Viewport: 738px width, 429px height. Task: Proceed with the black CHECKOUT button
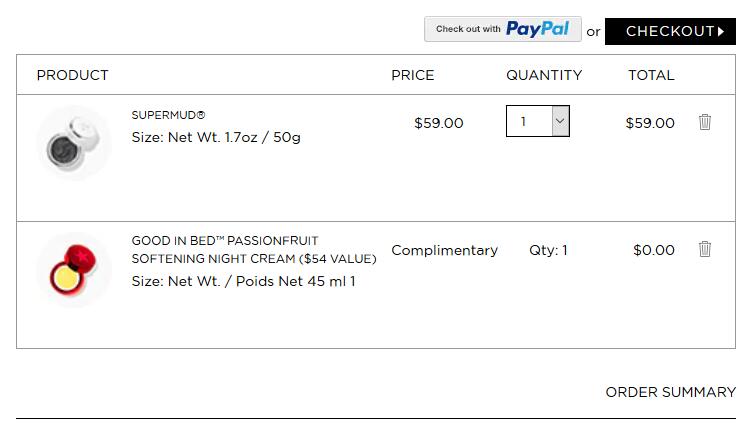click(670, 32)
